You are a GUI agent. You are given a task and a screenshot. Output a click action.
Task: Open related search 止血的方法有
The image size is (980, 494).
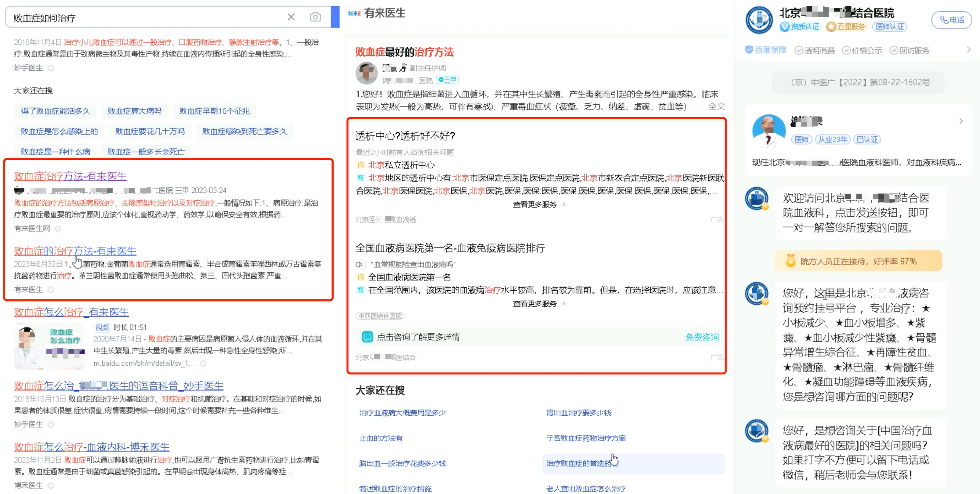click(x=381, y=438)
